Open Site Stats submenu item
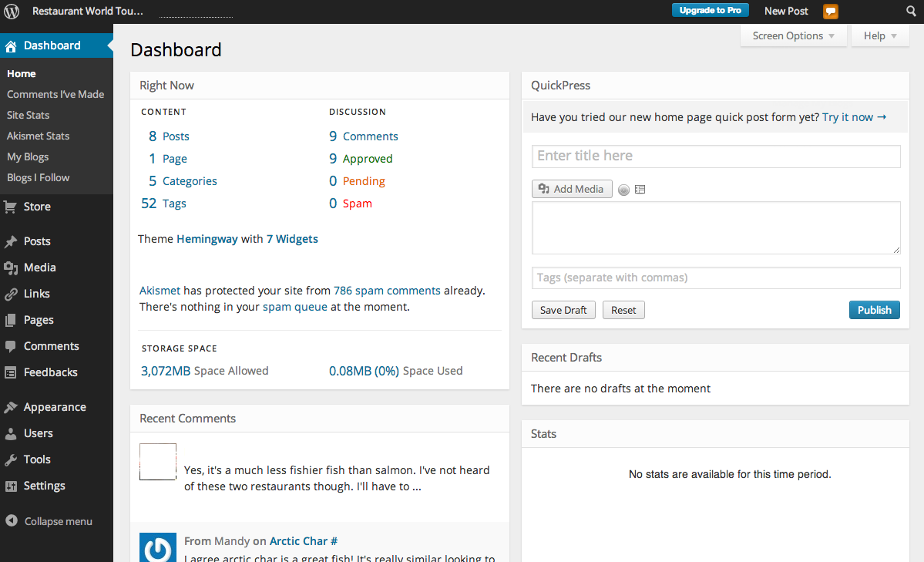This screenshot has height=562, width=924. (29, 115)
